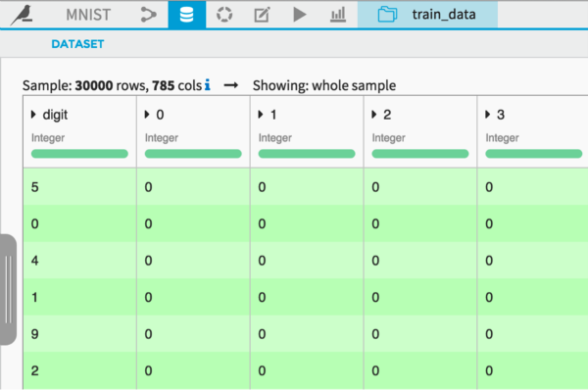Click the train_data folder icon

tap(387, 15)
